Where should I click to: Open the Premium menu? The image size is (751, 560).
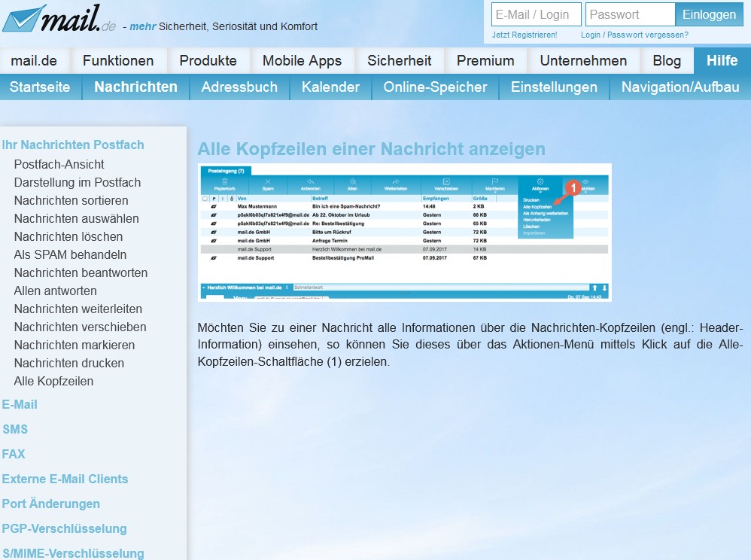[x=485, y=60]
